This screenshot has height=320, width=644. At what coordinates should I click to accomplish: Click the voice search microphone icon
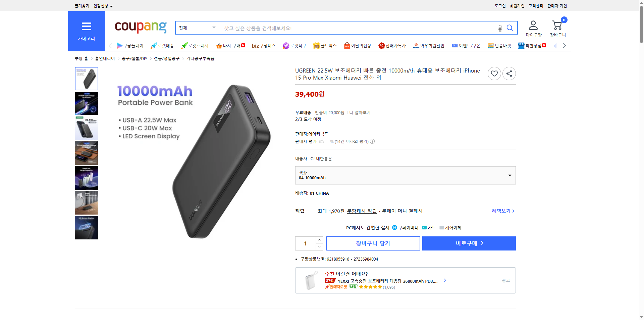click(500, 28)
